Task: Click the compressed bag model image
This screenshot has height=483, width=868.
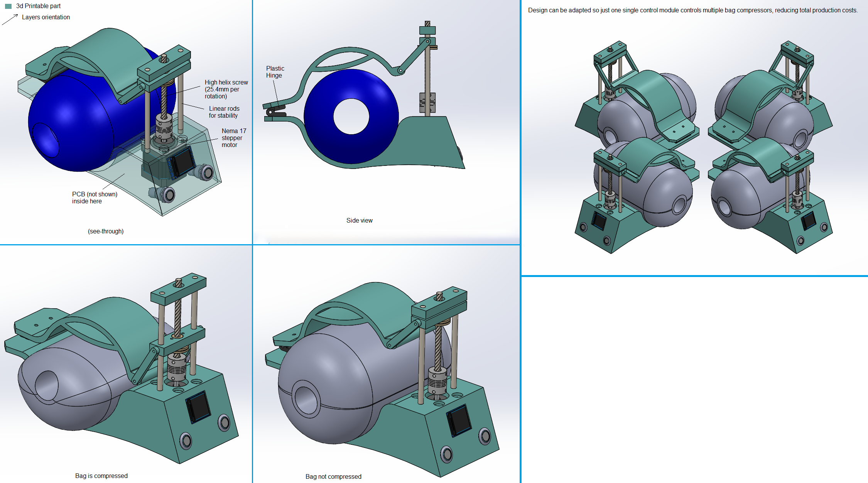Action: (121, 369)
